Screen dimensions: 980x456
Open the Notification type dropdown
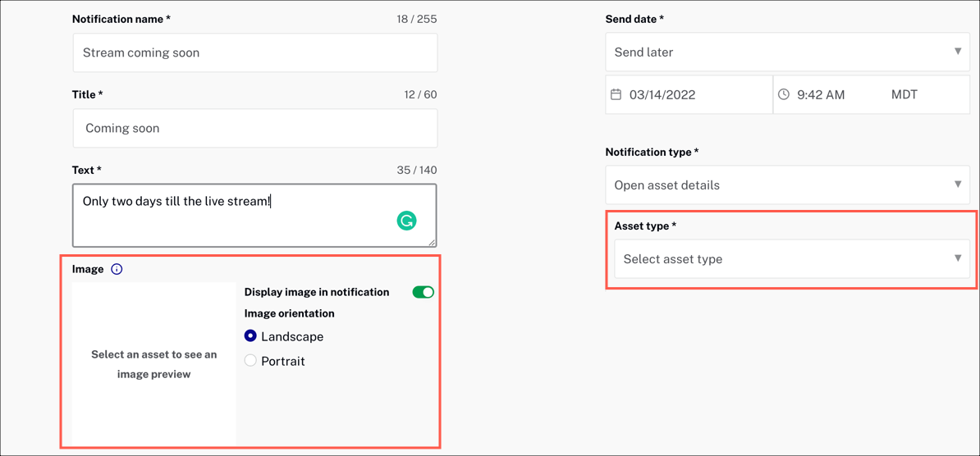[x=787, y=185]
